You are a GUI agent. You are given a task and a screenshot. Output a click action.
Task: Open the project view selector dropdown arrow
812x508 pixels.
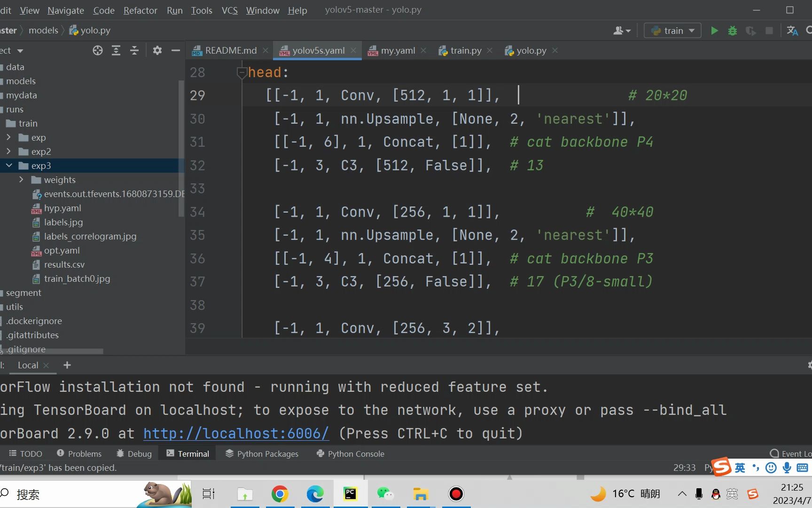(x=20, y=51)
